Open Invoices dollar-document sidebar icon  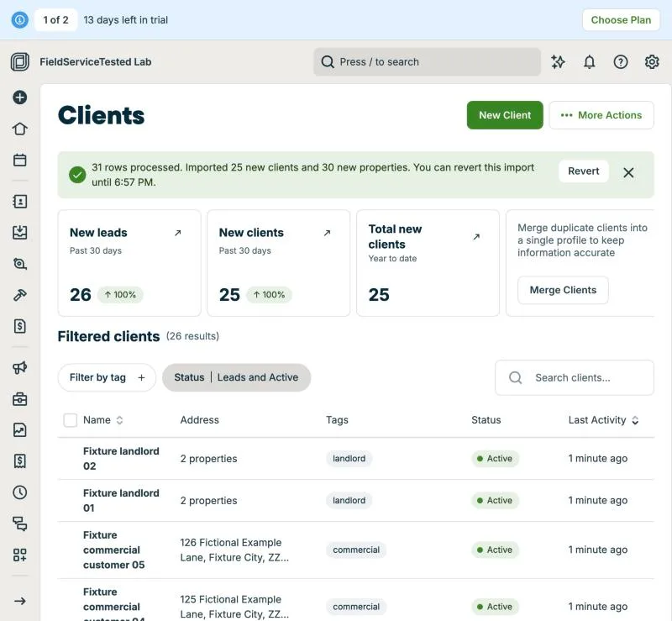19,326
